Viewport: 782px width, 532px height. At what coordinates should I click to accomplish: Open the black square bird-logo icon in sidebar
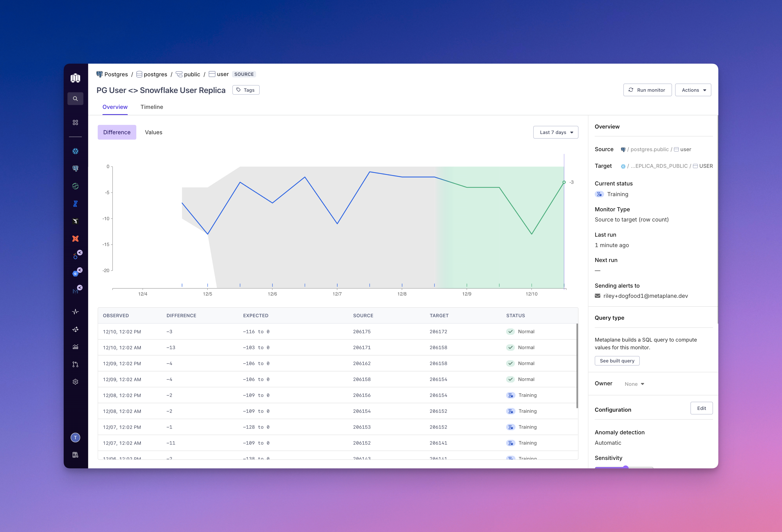(75, 221)
